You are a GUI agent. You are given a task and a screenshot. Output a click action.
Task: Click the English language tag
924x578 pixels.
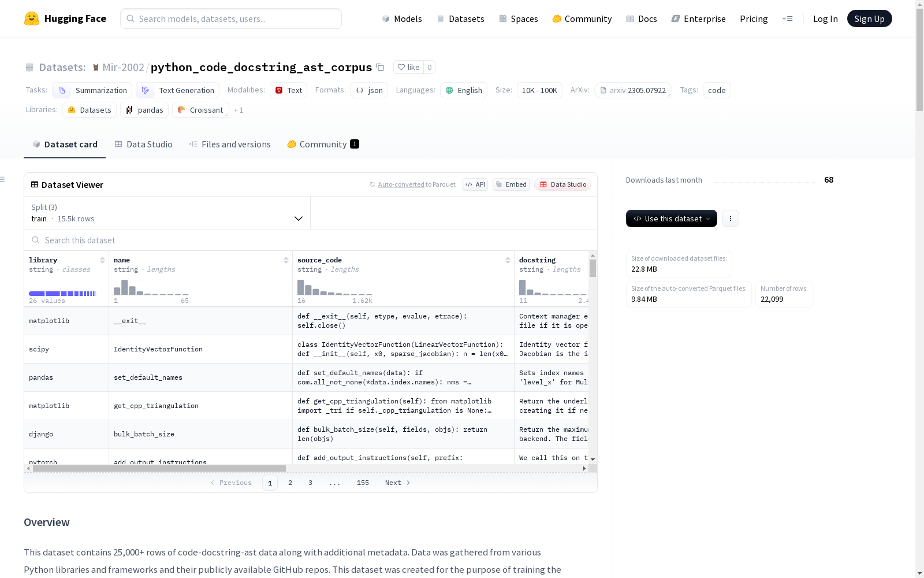(464, 90)
